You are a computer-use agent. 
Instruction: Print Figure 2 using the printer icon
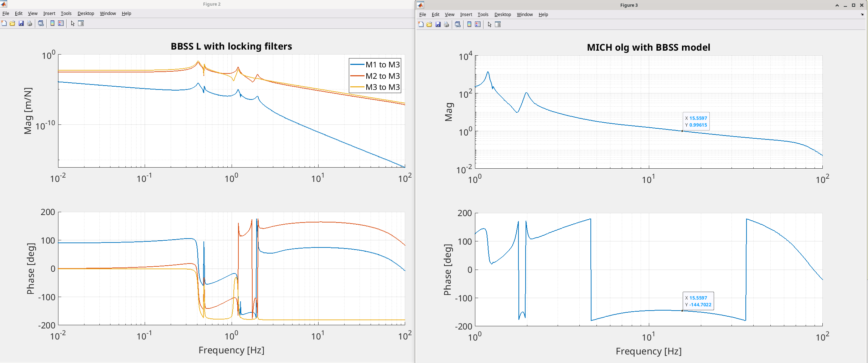pyautogui.click(x=30, y=24)
